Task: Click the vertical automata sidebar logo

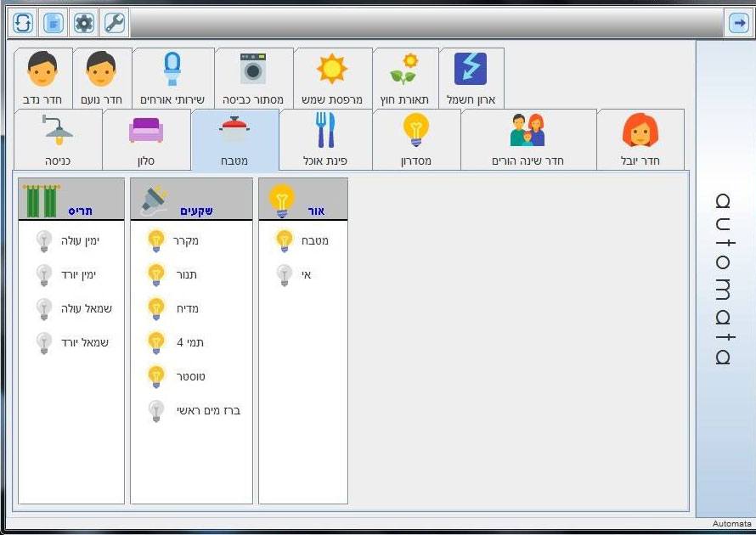Action: coord(723,279)
